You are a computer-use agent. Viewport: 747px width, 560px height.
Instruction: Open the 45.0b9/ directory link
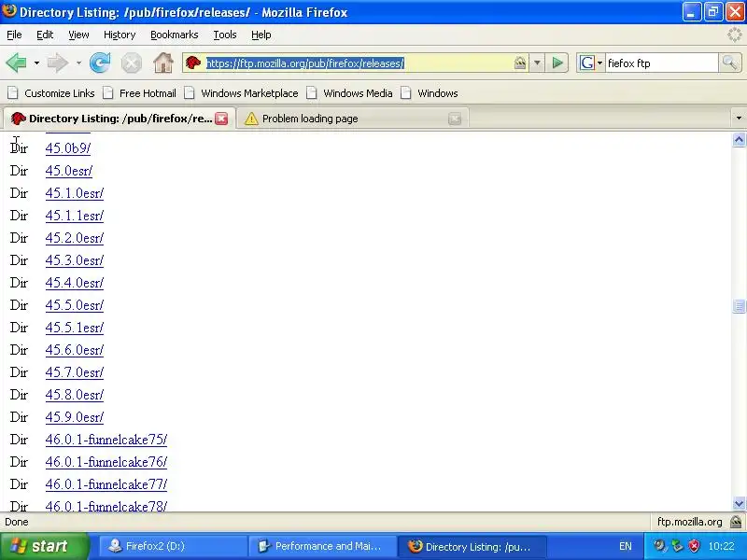click(x=67, y=148)
